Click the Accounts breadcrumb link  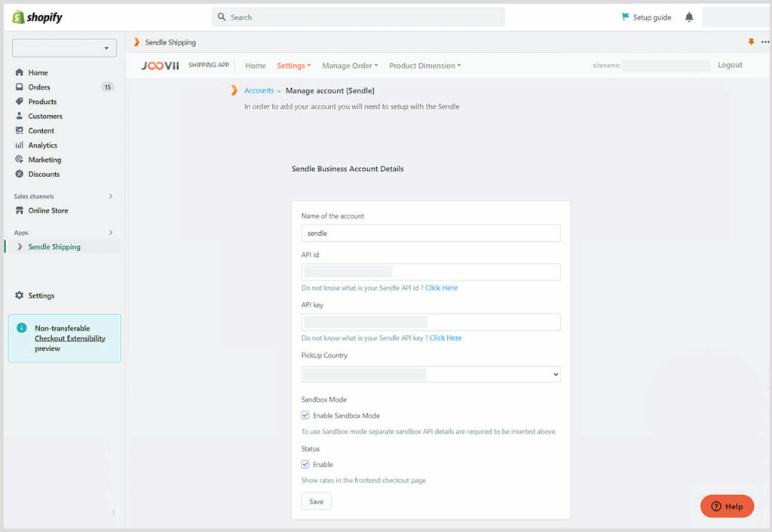259,90
